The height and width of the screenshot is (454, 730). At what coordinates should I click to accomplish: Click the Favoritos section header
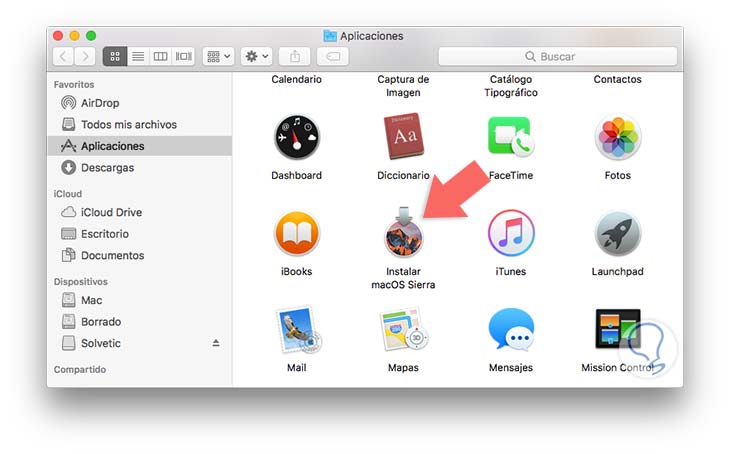(74, 84)
